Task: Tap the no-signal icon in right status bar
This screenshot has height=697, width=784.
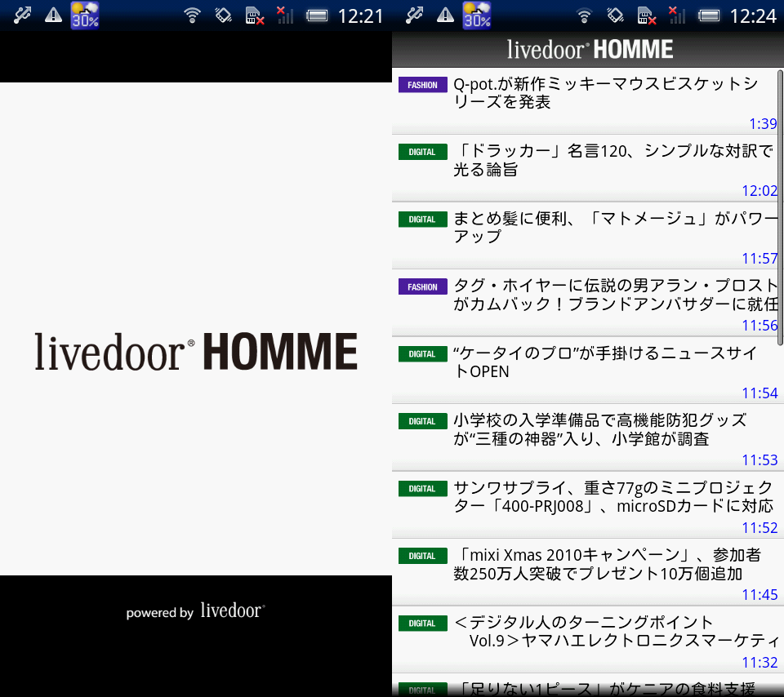Action: tap(677, 16)
